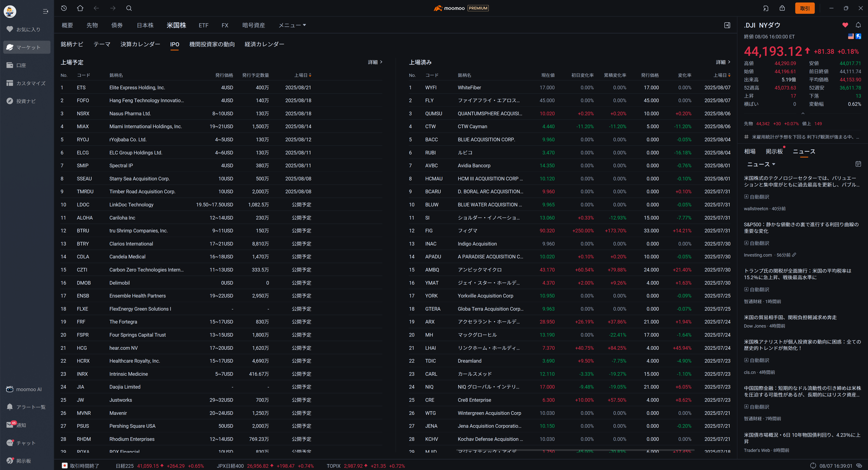
Task: Open the news calendar filter icon
Action: tap(858, 164)
